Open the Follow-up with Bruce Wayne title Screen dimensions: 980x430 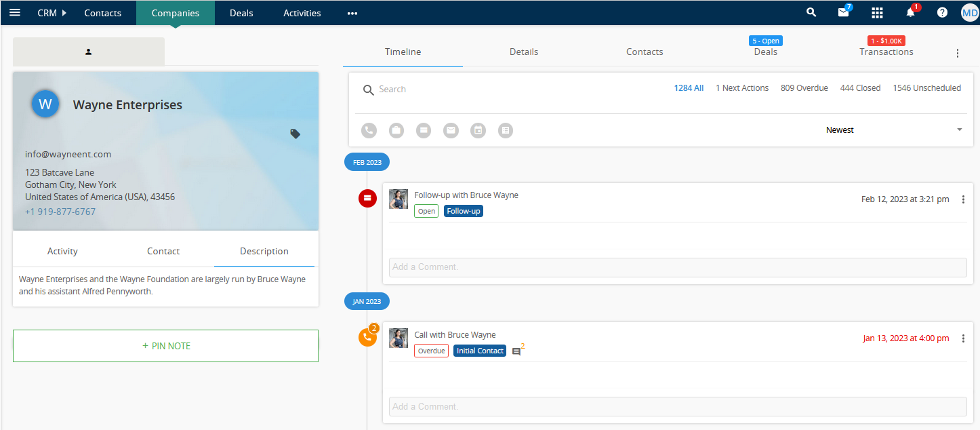point(466,195)
